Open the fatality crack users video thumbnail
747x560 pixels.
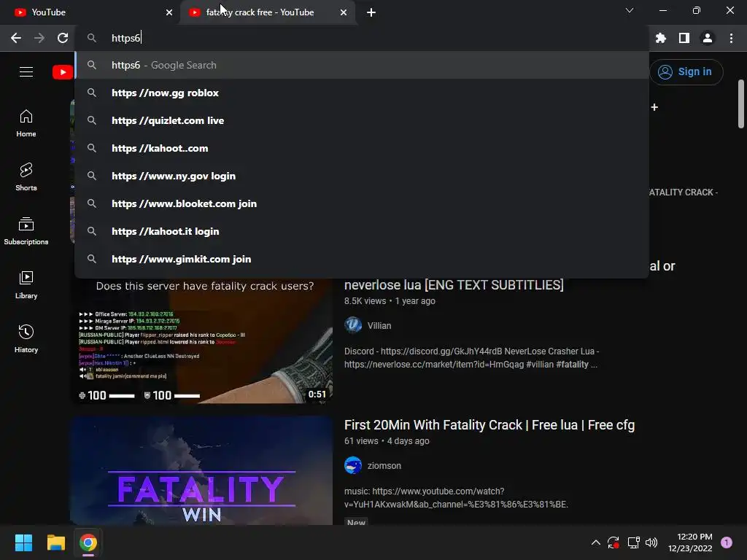(201, 340)
